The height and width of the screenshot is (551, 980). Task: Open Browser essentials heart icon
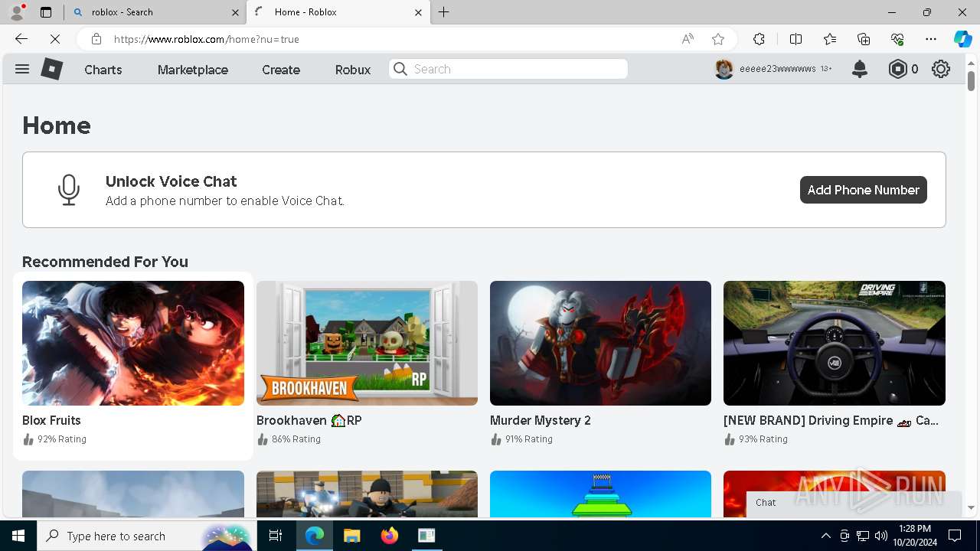point(897,39)
